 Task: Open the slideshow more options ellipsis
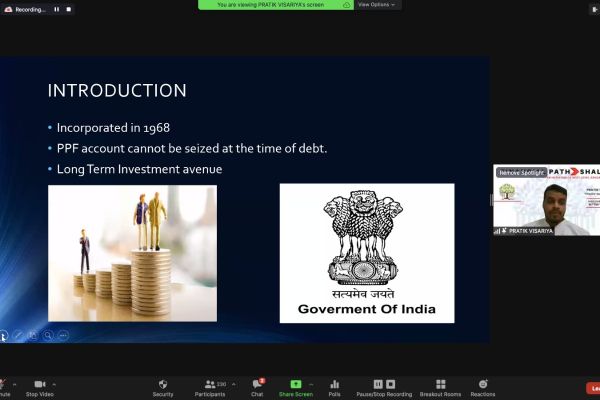[x=63, y=335]
